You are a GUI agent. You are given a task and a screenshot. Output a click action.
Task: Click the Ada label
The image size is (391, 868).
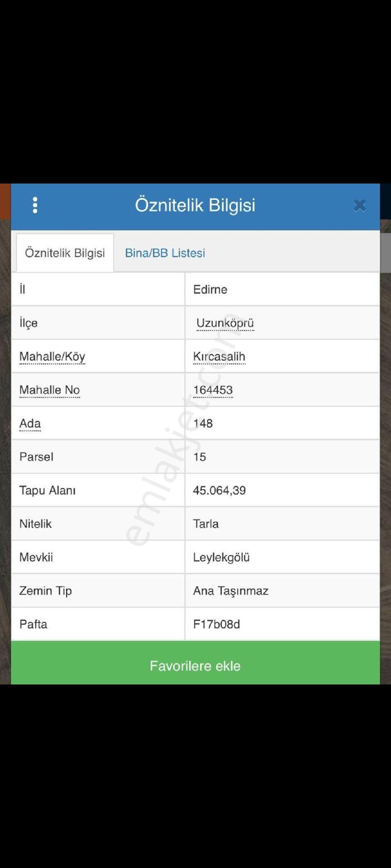click(x=30, y=424)
